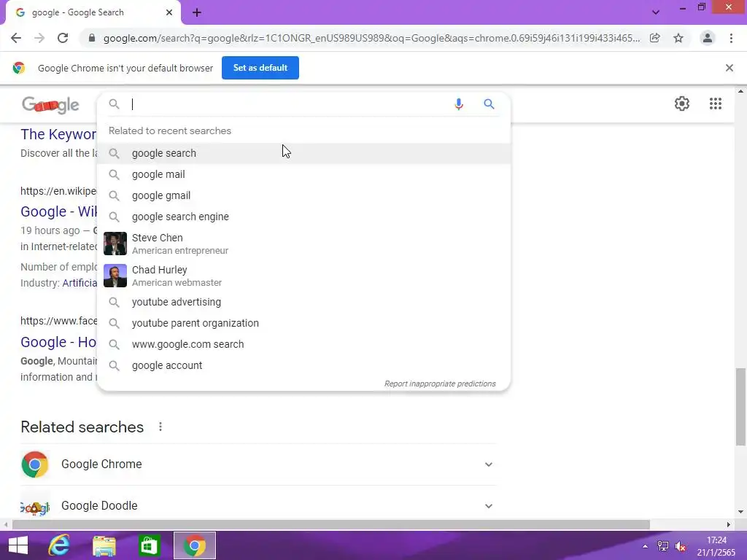Click the muted volume tray icon

[x=681, y=546]
